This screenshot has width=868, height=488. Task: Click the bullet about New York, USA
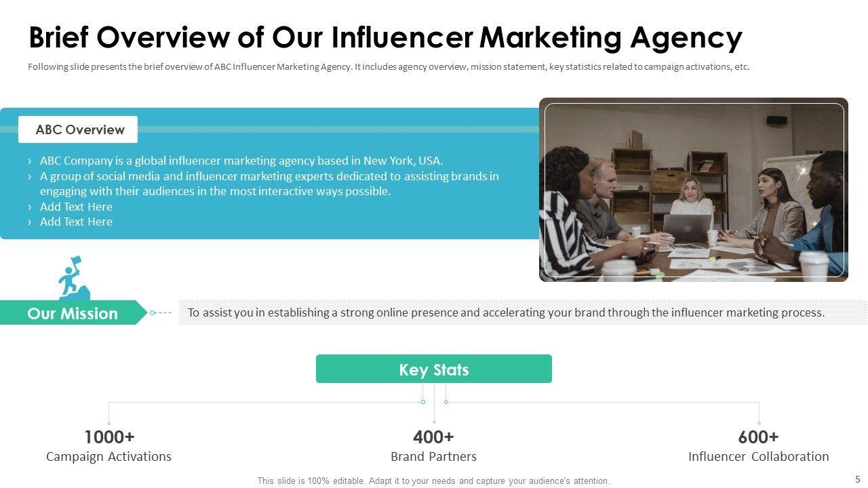point(241,161)
